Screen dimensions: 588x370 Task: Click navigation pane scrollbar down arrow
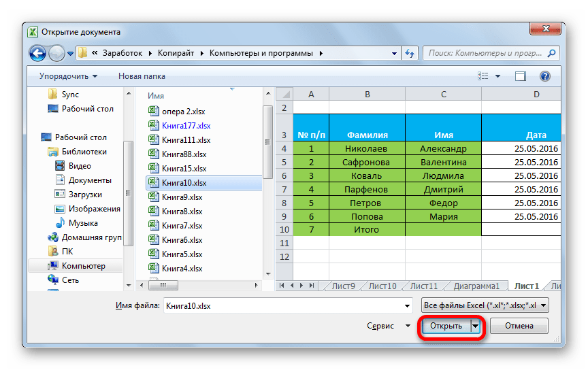click(x=129, y=286)
